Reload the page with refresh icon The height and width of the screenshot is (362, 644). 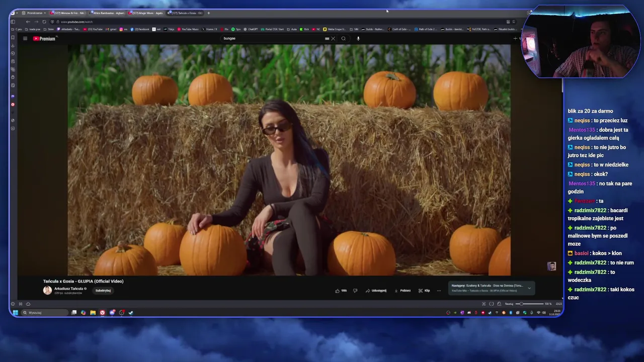(44, 22)
